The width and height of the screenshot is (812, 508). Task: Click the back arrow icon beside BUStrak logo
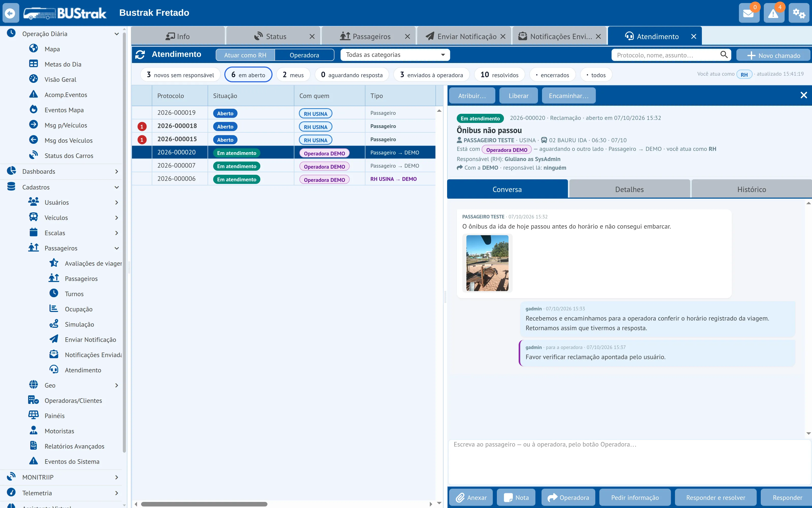(x=11, y=13)
